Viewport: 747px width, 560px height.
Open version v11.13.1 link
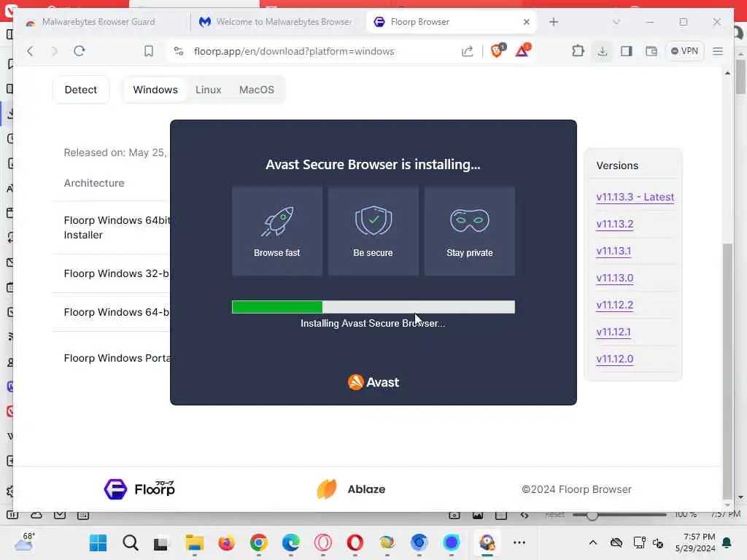[614, 251]
